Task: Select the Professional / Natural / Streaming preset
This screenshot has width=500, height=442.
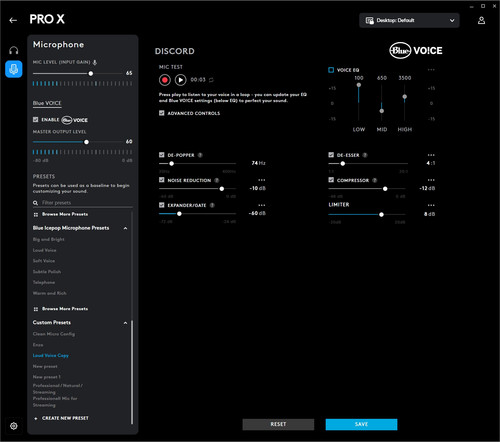Action: 57,389
